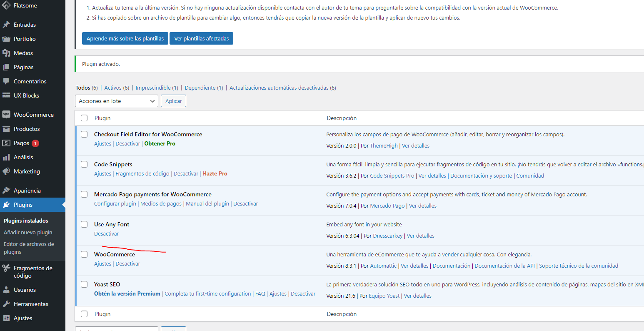Check the Mercado Pago payments plugin checkbox

point(84,194)
